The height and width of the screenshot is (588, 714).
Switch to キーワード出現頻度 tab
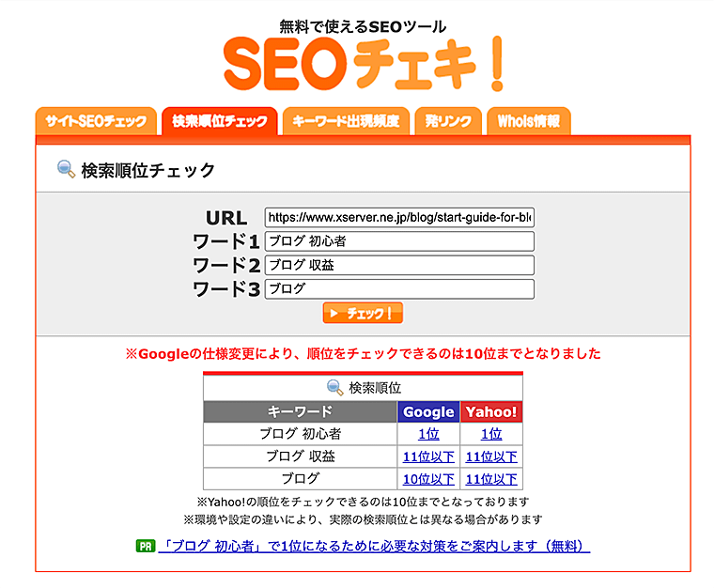coord(346,121)
